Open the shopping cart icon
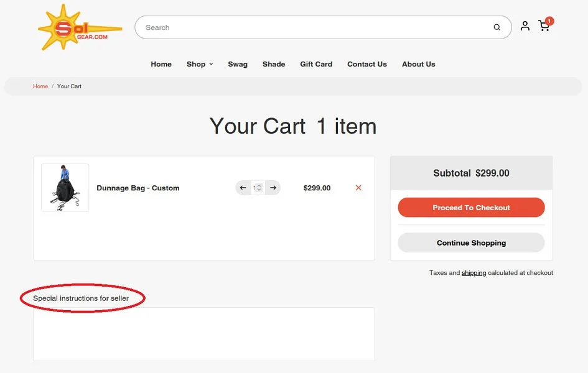This screenshot has width=588, height=373. tap(543, 26)
